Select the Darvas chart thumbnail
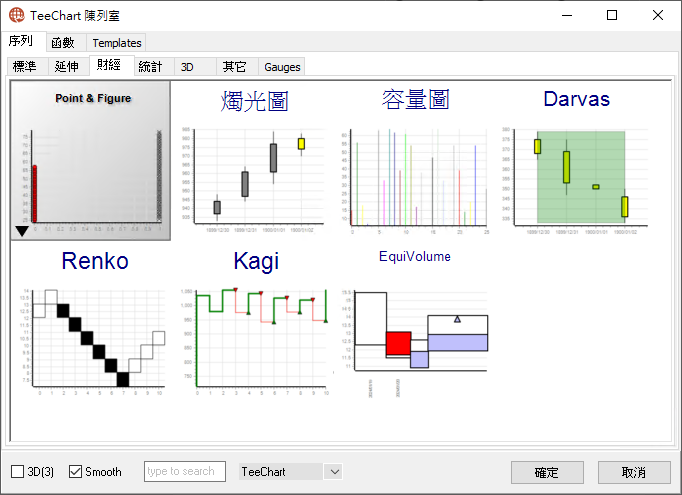682x495 pixels. coord(576,161)
